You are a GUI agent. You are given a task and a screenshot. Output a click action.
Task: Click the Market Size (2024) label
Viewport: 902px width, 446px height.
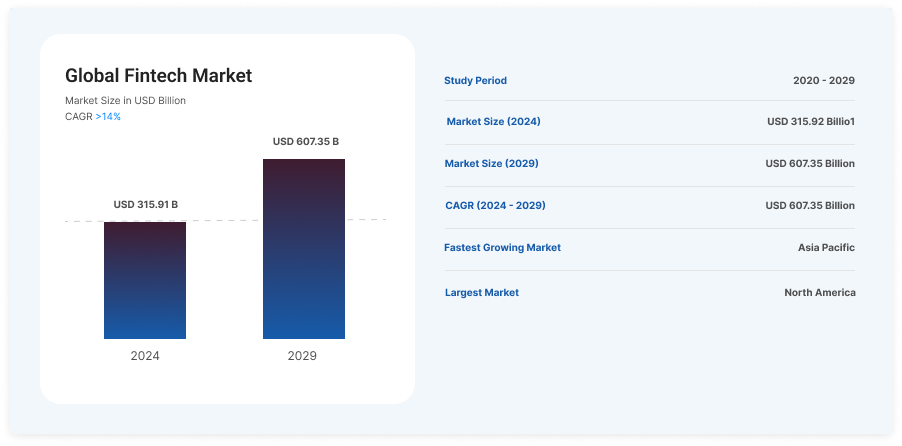tap(493, 121)
